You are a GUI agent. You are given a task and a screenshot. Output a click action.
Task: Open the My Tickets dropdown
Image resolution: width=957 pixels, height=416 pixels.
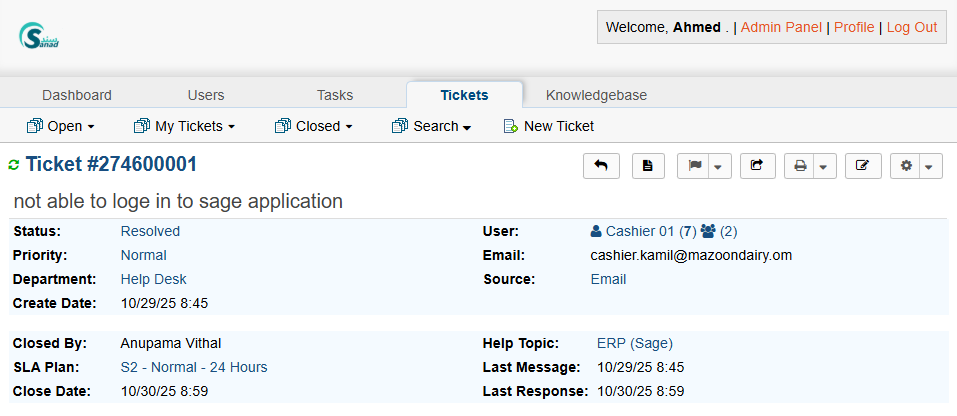(184, 126)
